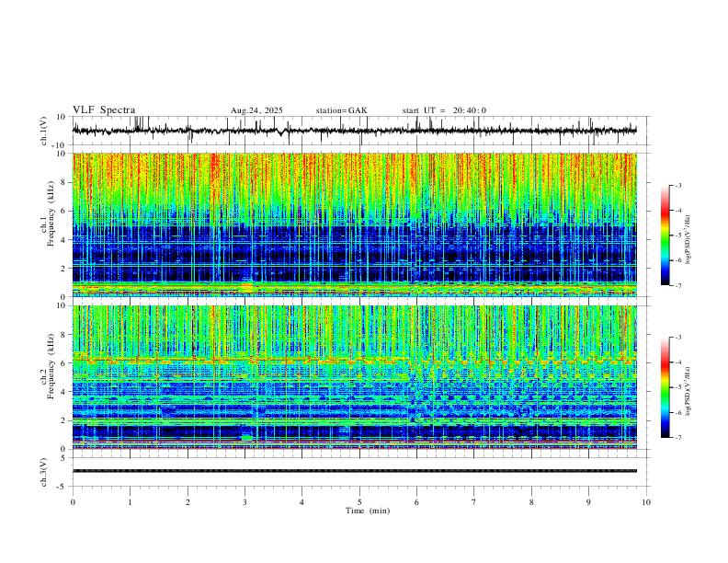
Task: Click the "-3" label on upper color bar
Action: 677,185
